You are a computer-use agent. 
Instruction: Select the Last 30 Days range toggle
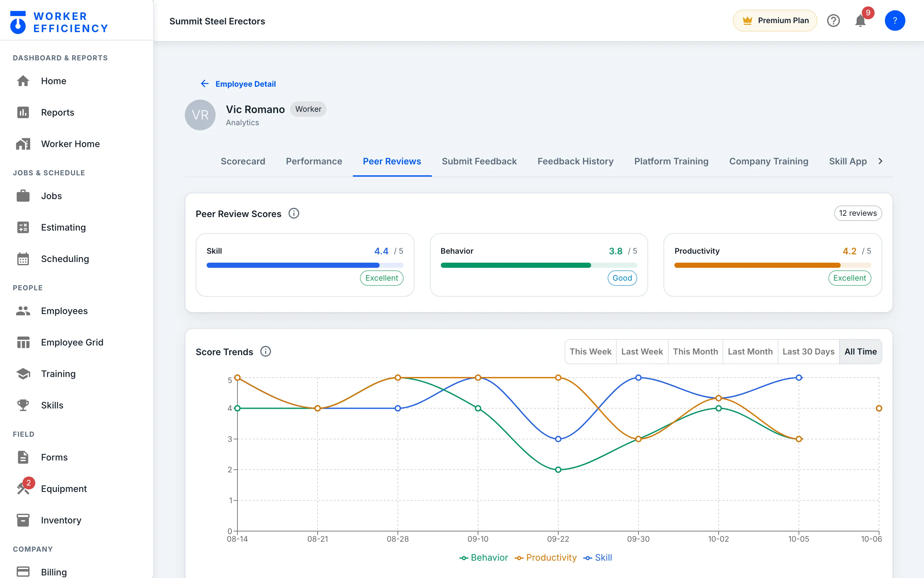(808, 352)
